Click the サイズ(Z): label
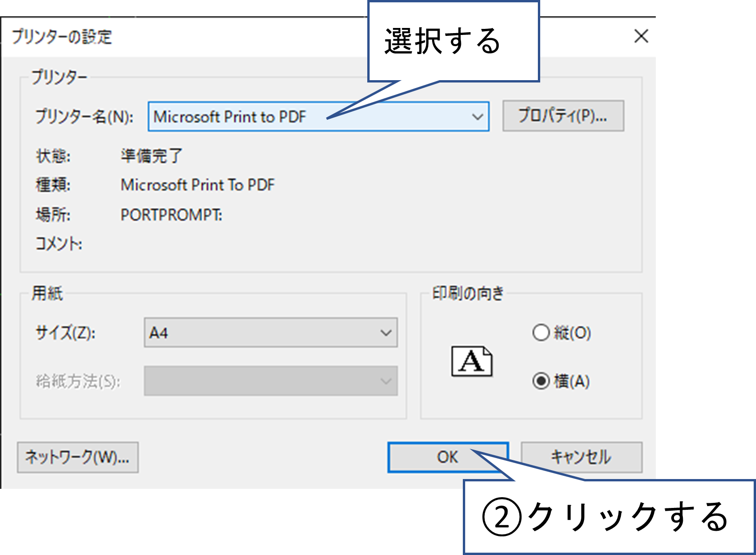Image resolution: width=756 pixels, height=555 pixels. point(65,333)
